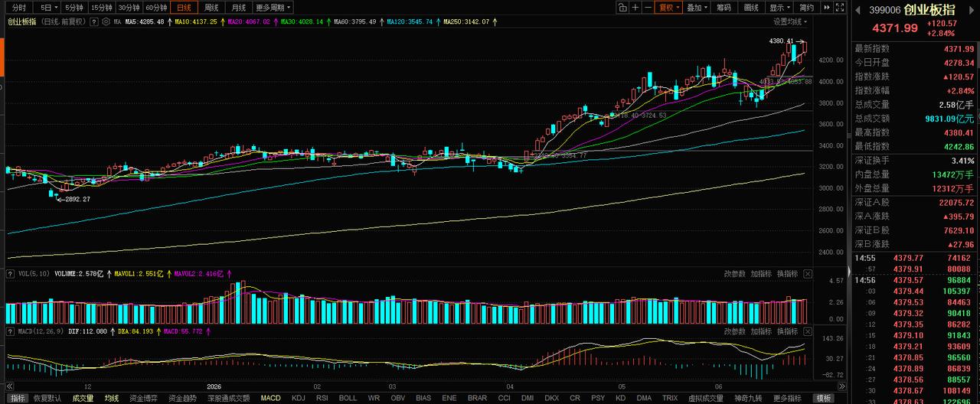
Task: Click 改参数 in the VOL pane
Action: 735,273
